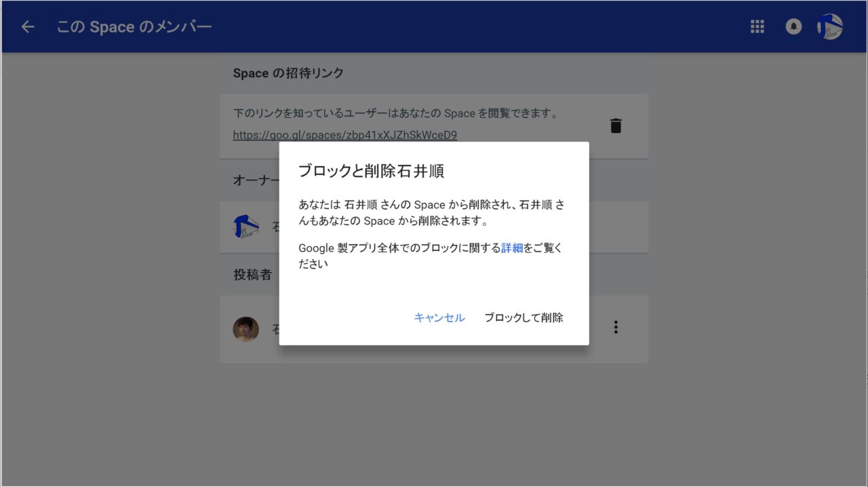Screen dimensions: 868x487
Task: Click the invite link description text
Action: tap(395, 113)
